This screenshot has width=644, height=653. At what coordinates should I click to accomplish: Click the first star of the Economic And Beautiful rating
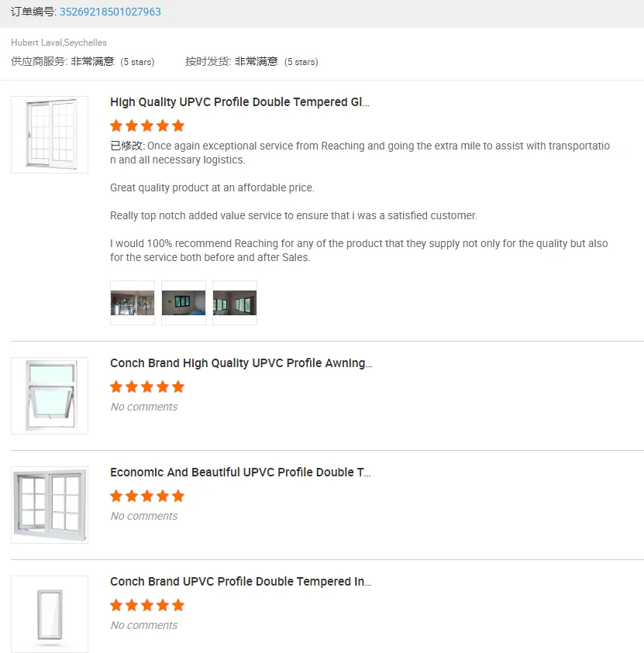tap(116, 496)
